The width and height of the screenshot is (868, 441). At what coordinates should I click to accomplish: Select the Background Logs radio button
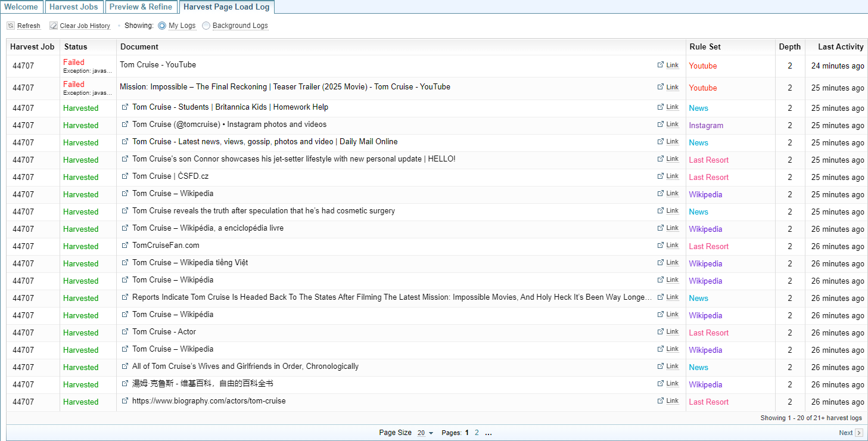click(206, 26)
